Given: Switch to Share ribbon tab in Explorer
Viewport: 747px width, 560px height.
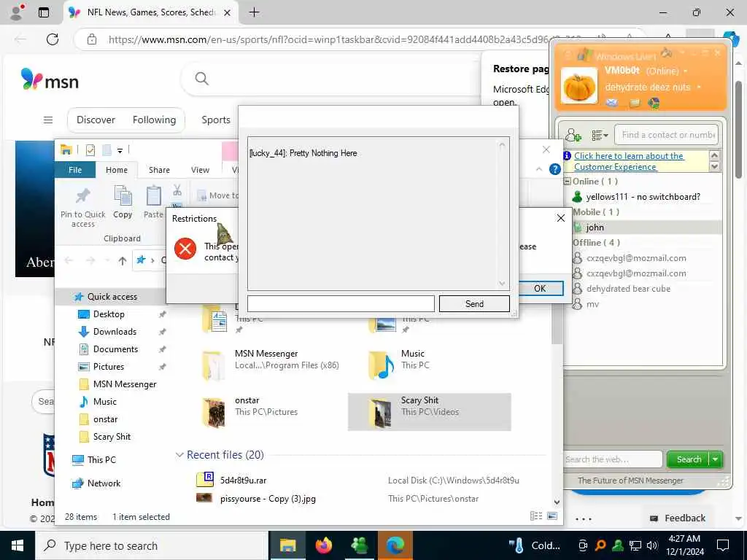Looking at the screenshot, I should (x=159, y=169).
